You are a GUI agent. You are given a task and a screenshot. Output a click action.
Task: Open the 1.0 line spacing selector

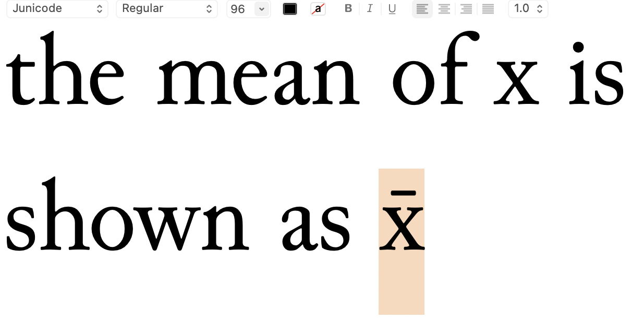click(x=528, y=8)
